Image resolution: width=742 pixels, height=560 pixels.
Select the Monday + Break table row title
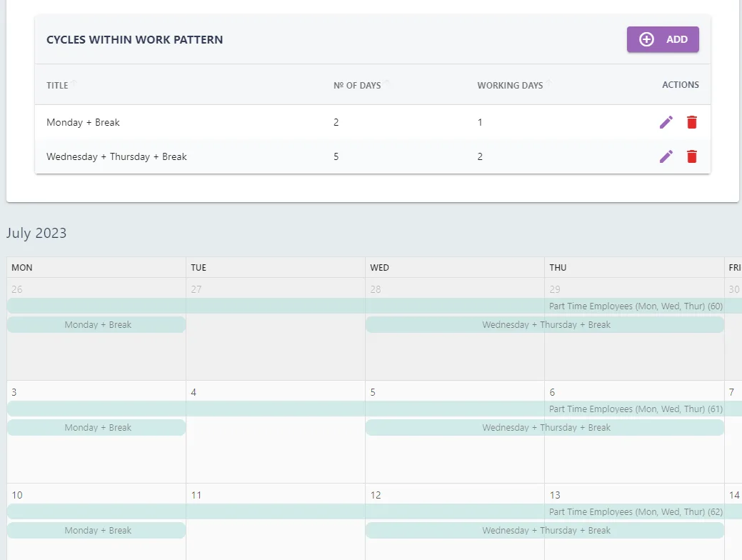[x=83, y=122]
